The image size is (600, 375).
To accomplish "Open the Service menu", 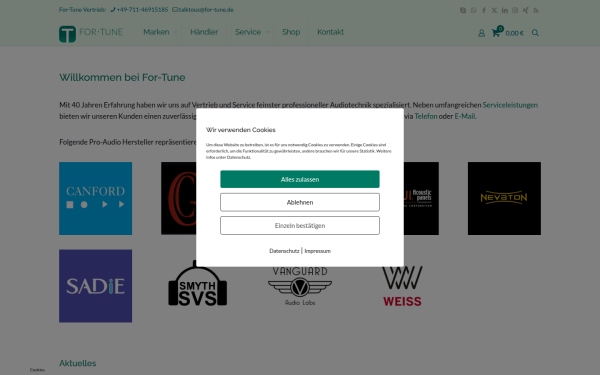I will coord(248,32).
